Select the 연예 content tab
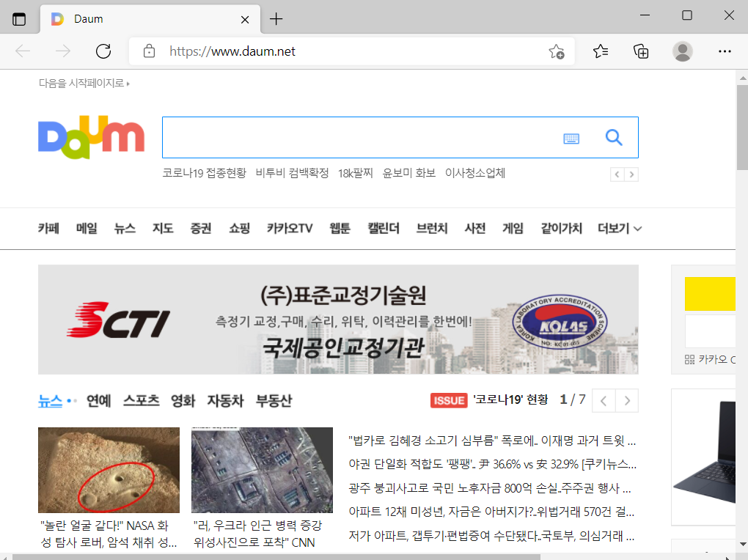 pos(99,401)
